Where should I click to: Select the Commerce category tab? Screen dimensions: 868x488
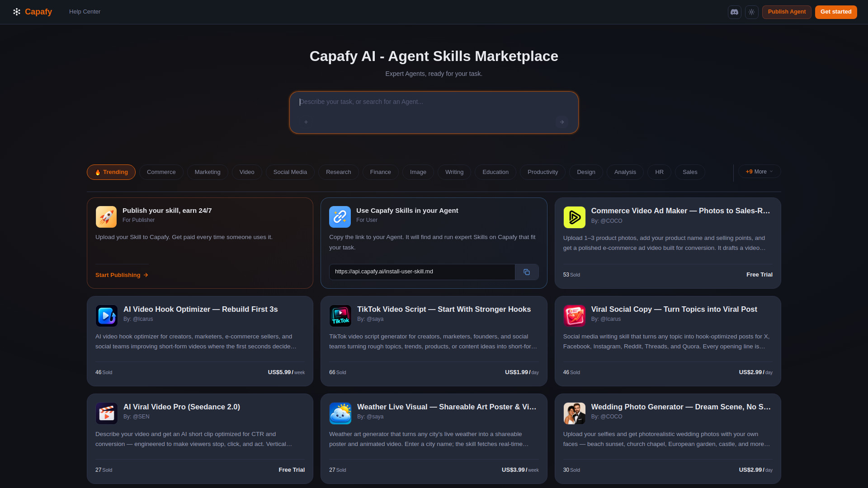[161, 172]
